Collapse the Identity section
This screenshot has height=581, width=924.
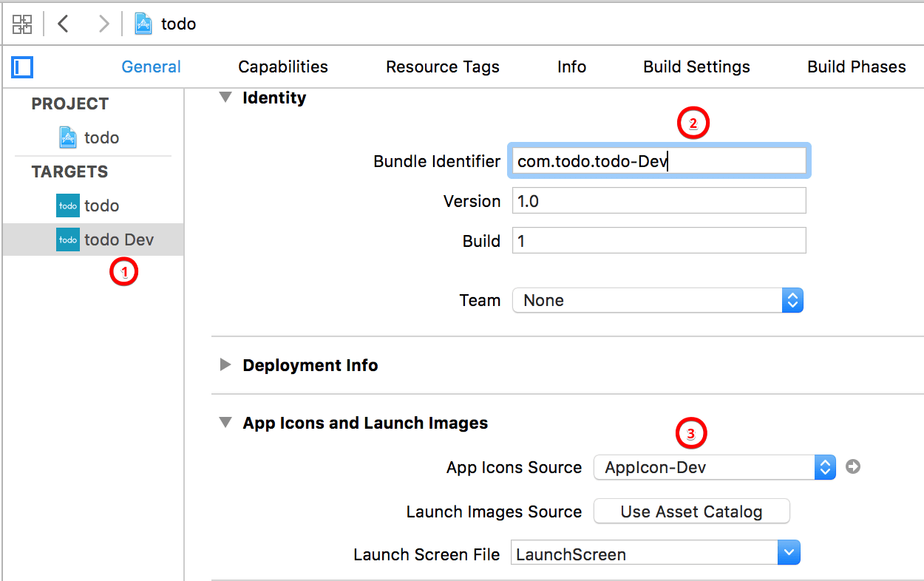point(225,97)
